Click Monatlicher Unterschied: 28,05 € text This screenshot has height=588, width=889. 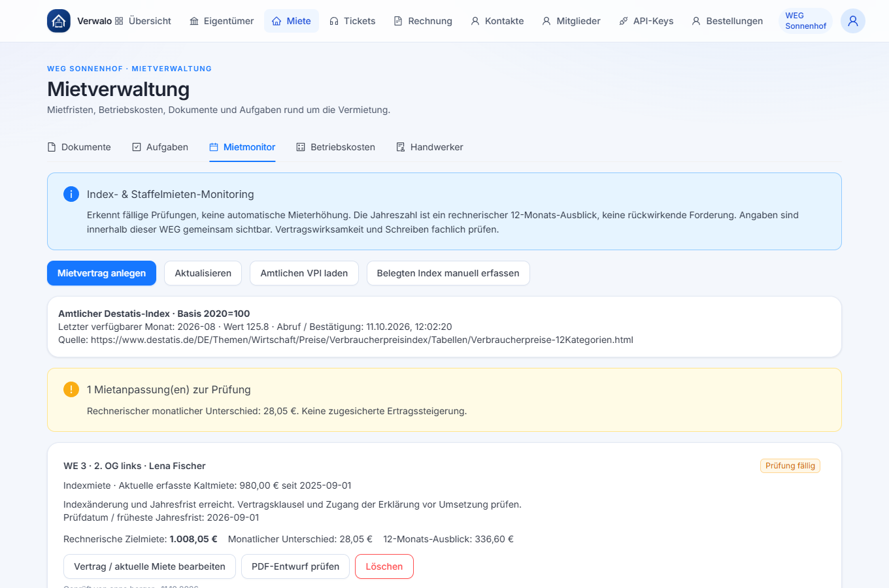(300, 539)
